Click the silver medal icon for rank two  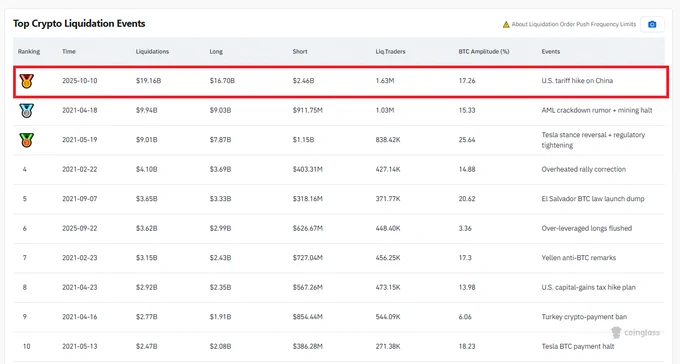click(x=26, y=111)
